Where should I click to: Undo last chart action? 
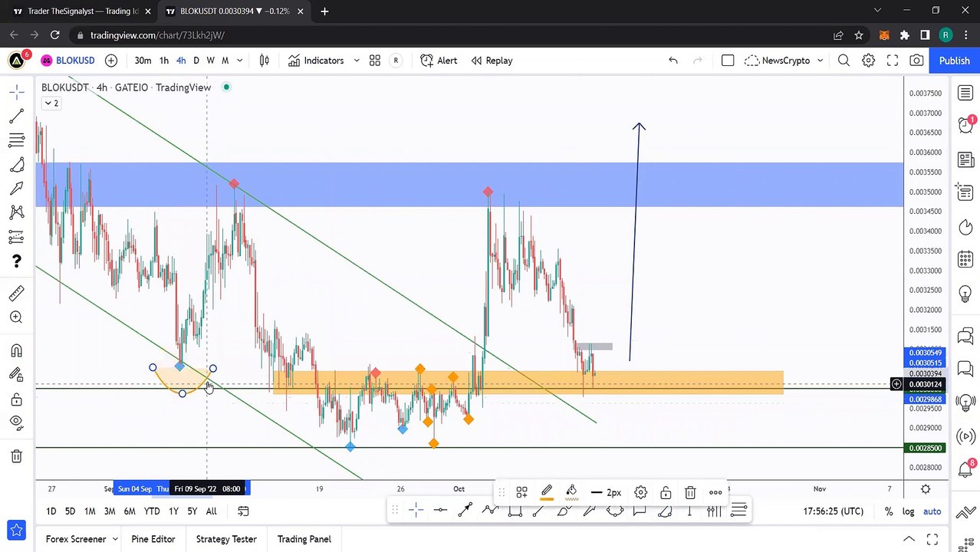673,61
